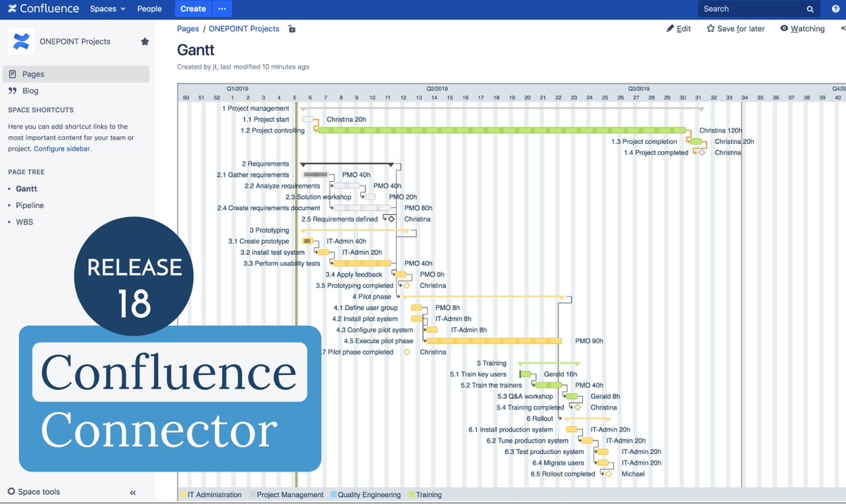The width and height of the screenshot is (846, 504).
Task: Select the 4.5 Execute pilot phase bar
Action: click(x=494, y=341)
